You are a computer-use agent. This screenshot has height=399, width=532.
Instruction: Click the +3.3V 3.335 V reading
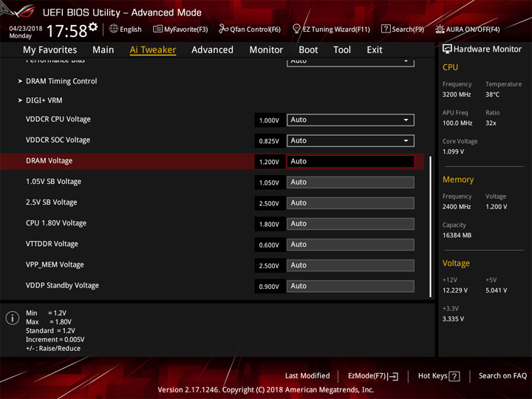(453, 319)
